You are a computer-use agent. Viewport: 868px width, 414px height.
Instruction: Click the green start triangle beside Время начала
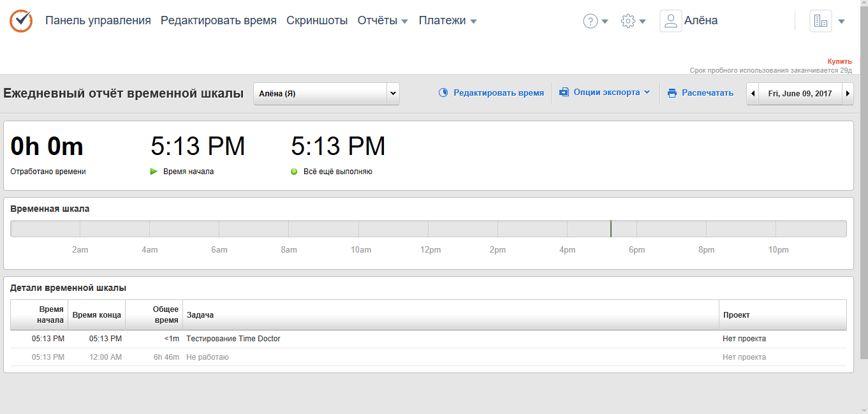[x=154, y=170]
